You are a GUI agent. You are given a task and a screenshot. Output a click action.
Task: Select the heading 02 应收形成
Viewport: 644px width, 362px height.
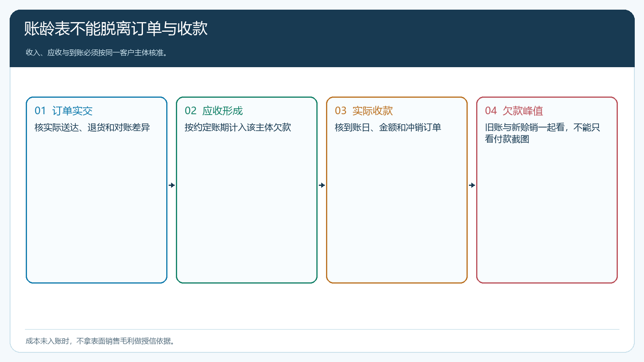(214, 111)
